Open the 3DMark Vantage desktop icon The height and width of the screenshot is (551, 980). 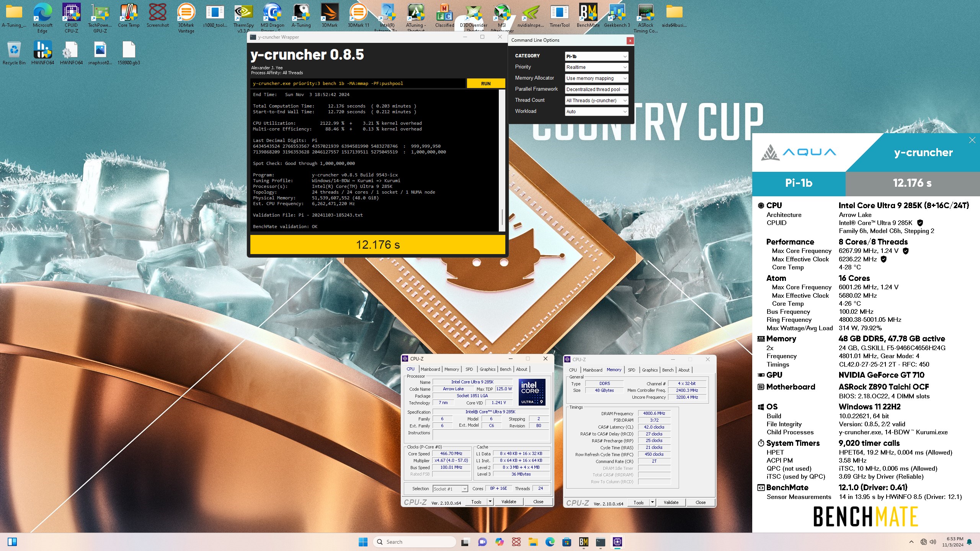point(186,18)
